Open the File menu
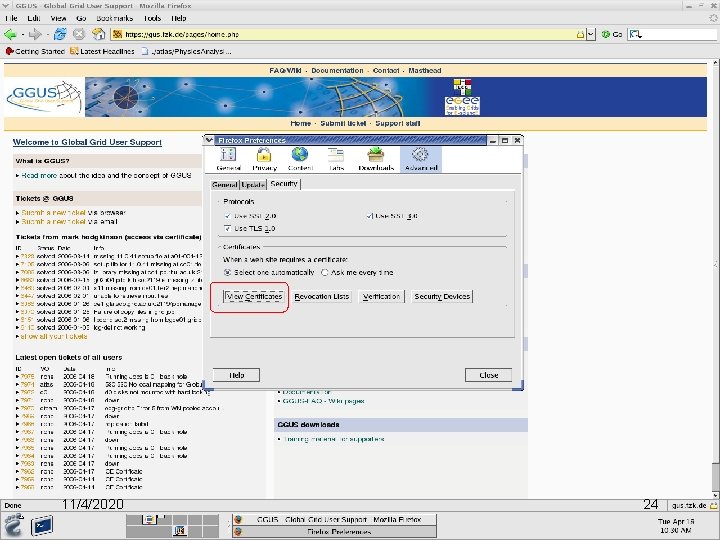The width and height of the screenshot is (720, 540). [x=11, y=18]
